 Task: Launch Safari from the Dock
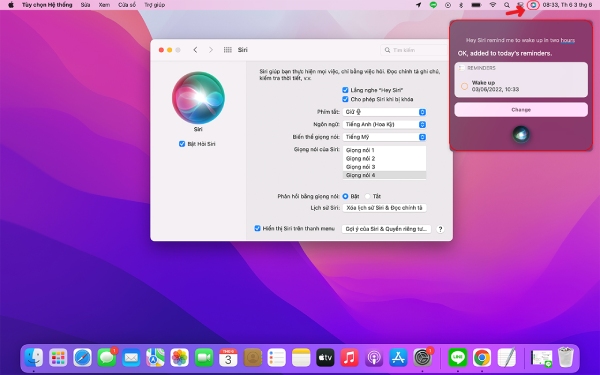(82, 358)
